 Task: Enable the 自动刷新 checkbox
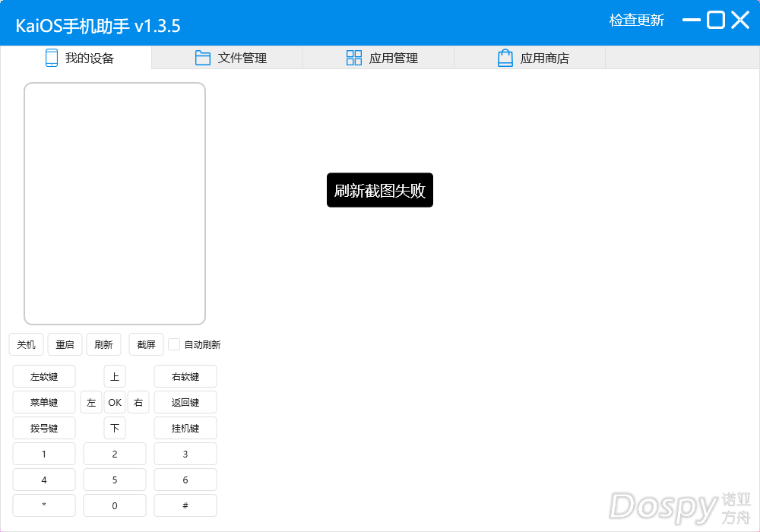[174, 344]
